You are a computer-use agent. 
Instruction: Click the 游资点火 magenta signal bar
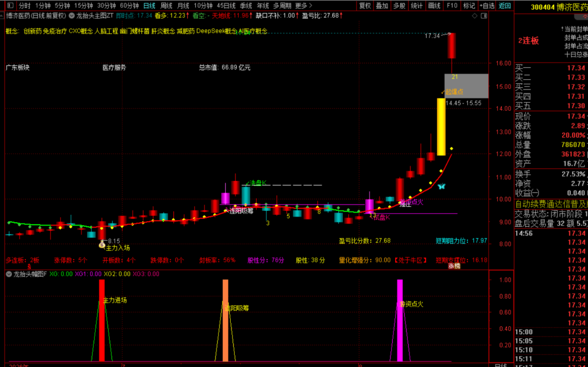(x=400, y=320)
